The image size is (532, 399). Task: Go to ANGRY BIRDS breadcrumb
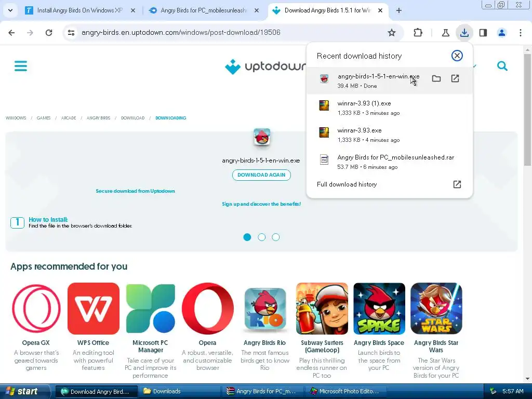(98, 118)
